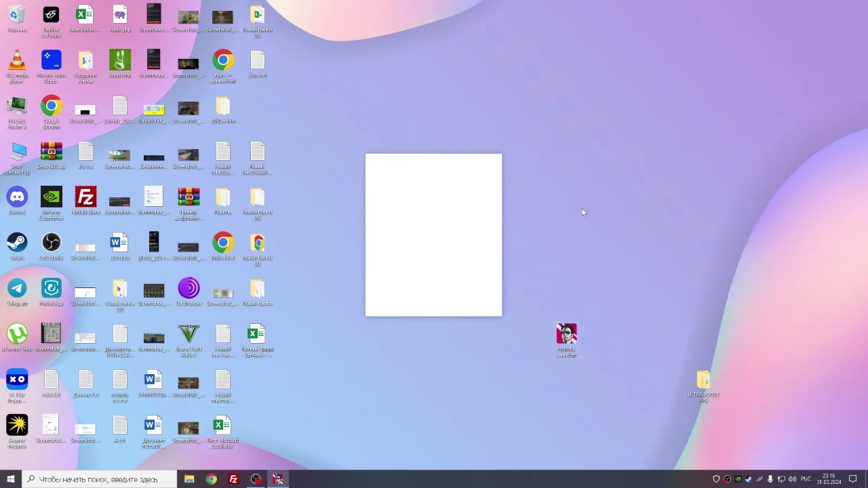Viewport: 868px width, 488px height.
Task: Open File Explorer from the taskbar
Action: 189,479
